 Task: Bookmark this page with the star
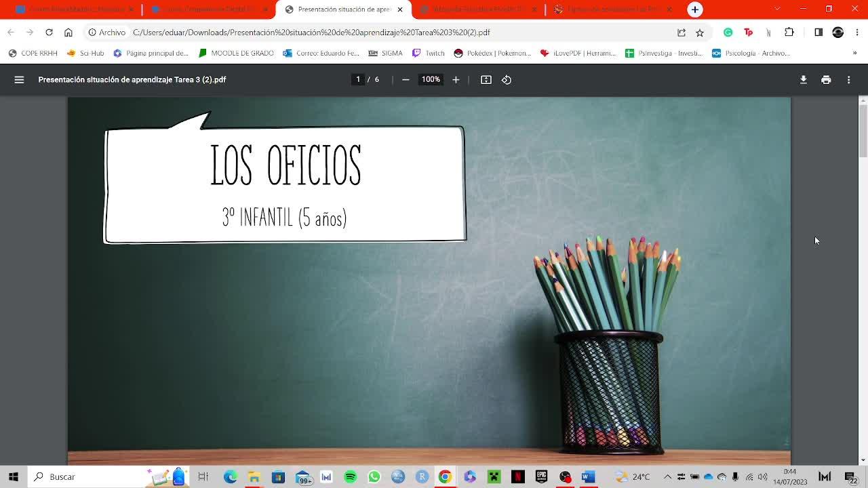[x=700, y=33]
